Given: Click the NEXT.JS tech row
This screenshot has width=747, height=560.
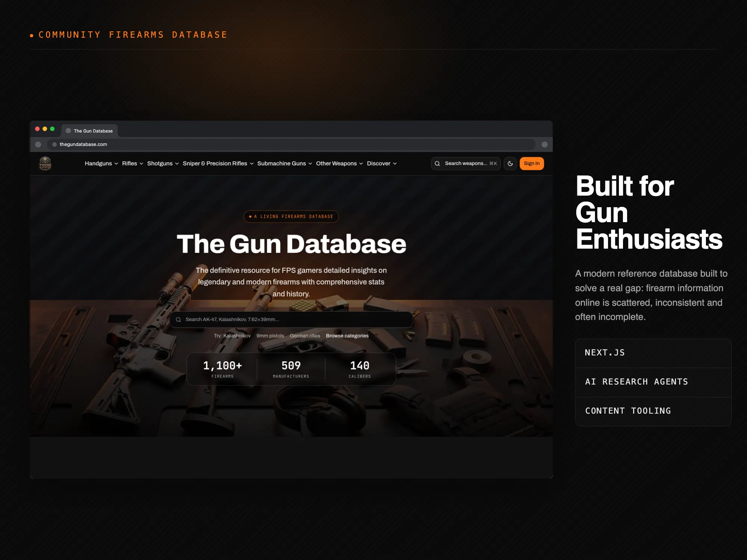Looking at the screenshot, I should (653, 353).
